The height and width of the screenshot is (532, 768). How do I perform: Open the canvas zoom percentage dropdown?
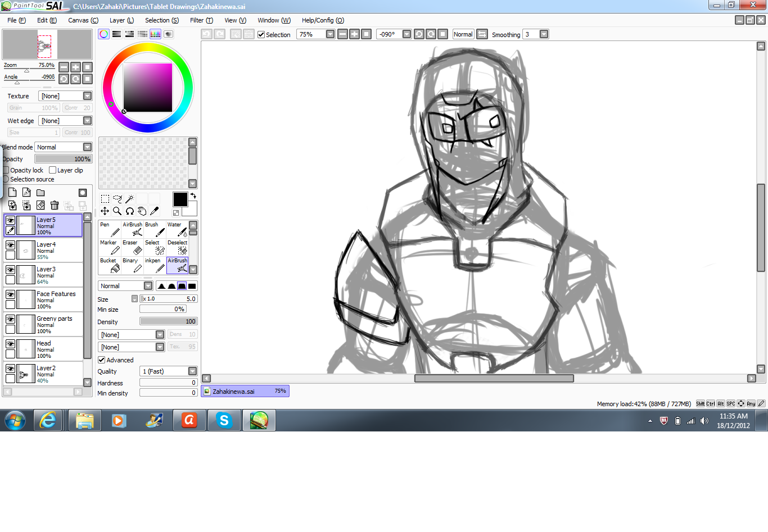click(330, 34)
